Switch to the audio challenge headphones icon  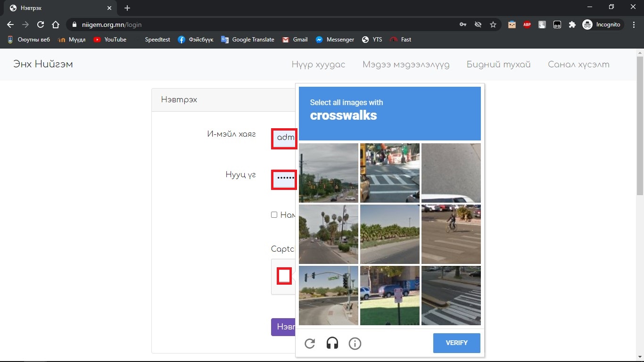tap(332, 344)
